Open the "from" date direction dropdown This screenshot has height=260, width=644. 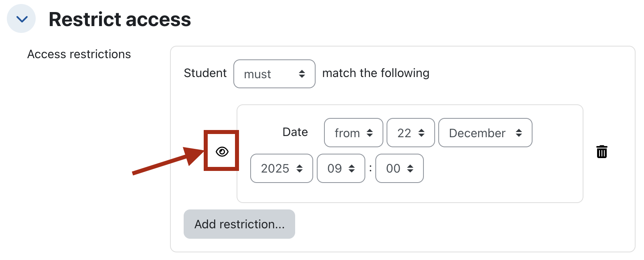point(353,133)
